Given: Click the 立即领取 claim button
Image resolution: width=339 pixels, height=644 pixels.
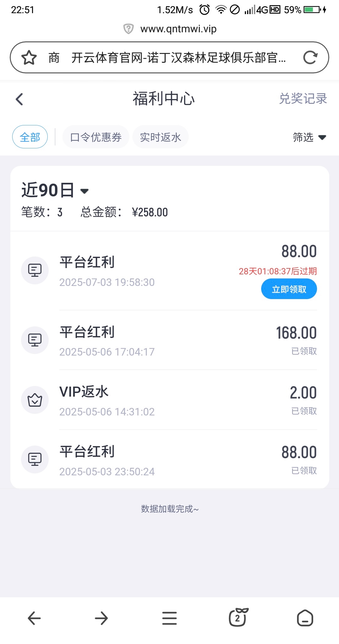Looking at the screenshot, I should (289, 289).
